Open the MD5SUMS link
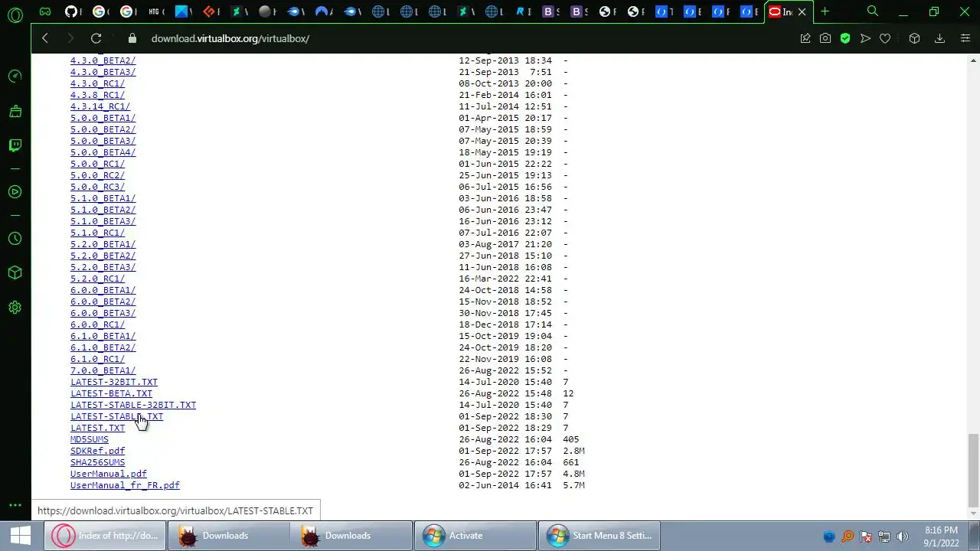Image resolution: width=980 pixels, height=551 pixels. click(x=90, y=439)
